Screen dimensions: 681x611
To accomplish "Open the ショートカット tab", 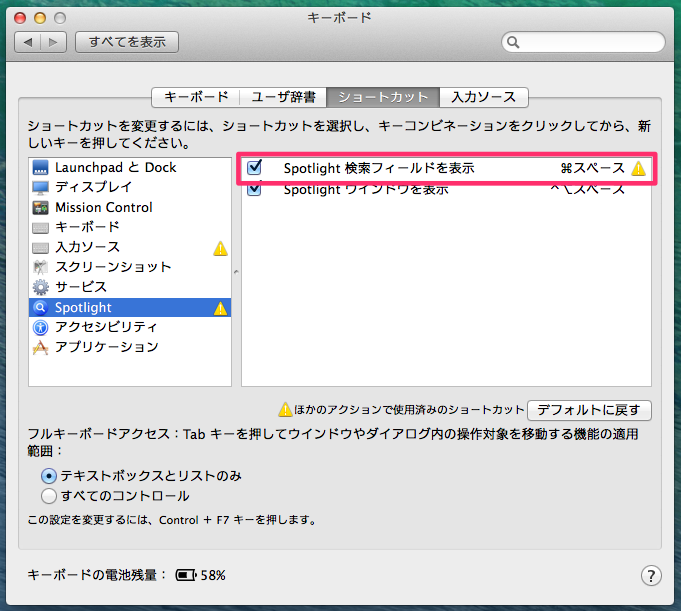I will coord(383,97).
